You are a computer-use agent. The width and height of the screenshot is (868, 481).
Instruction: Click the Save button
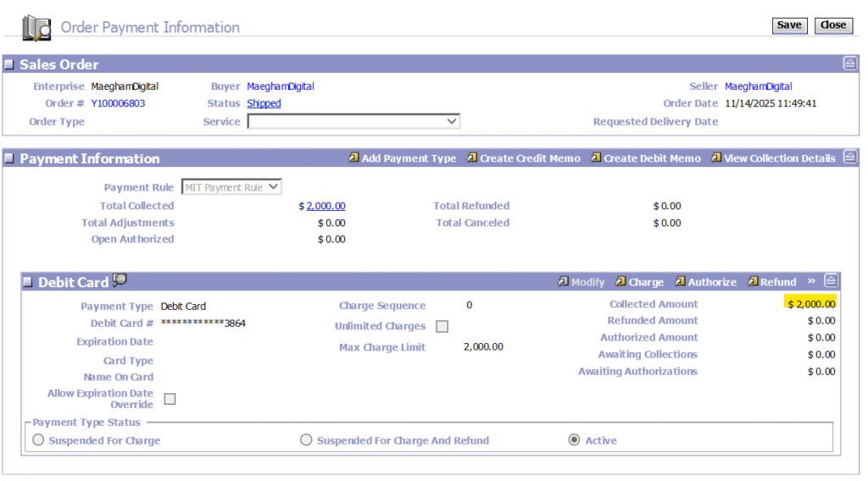click(789, 25)
